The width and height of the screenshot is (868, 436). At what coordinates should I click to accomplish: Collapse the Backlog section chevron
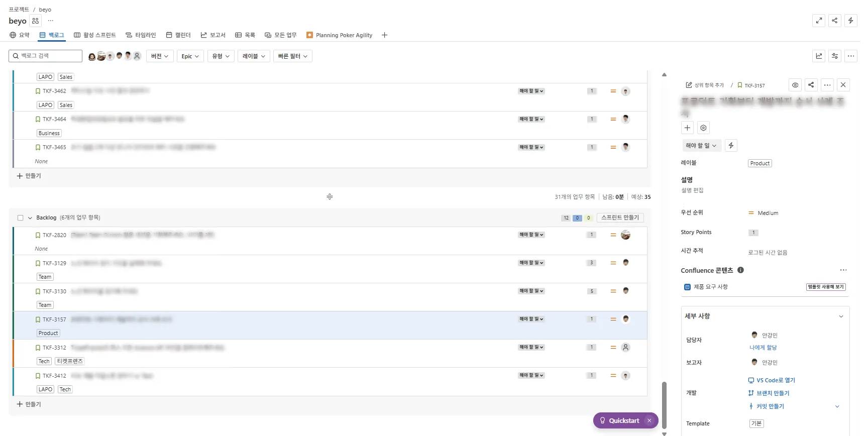[x=30, y=218]
